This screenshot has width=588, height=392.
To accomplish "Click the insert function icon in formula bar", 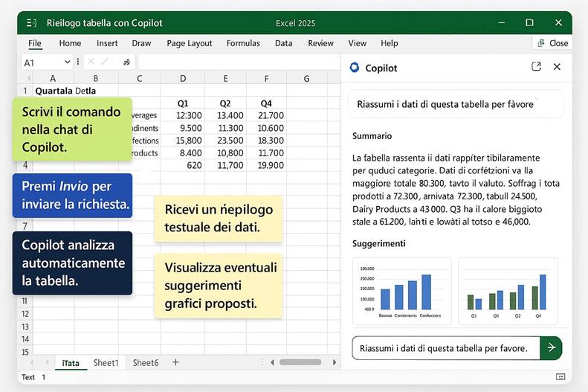I will point(127,62).
